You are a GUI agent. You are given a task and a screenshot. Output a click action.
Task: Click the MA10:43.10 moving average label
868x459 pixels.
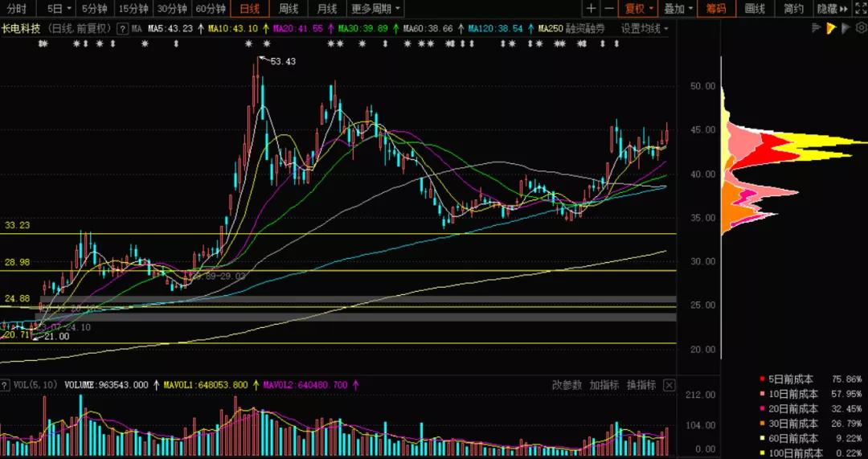[x=233, y=28]
